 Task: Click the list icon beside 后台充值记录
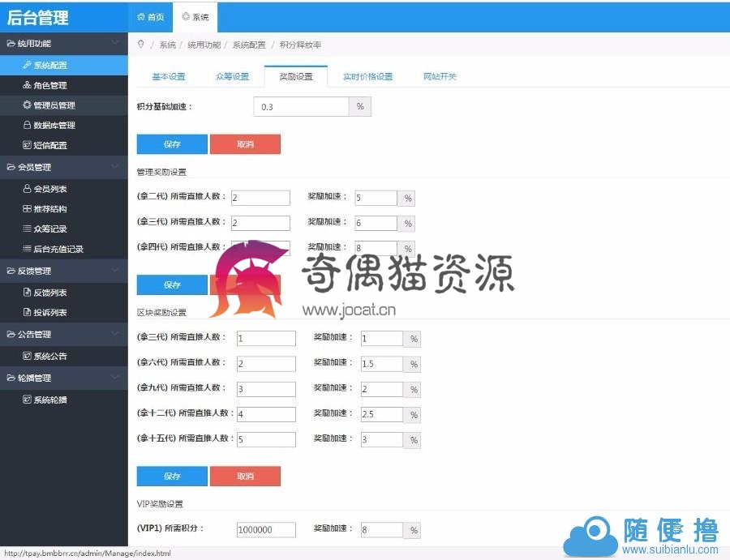(27, 248)
